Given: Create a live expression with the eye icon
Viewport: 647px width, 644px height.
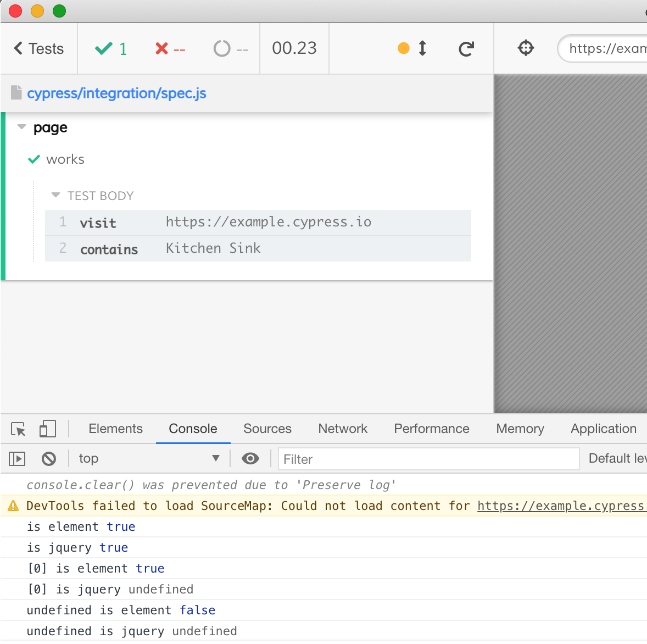Looking at the screenshot, I should 250,458.
